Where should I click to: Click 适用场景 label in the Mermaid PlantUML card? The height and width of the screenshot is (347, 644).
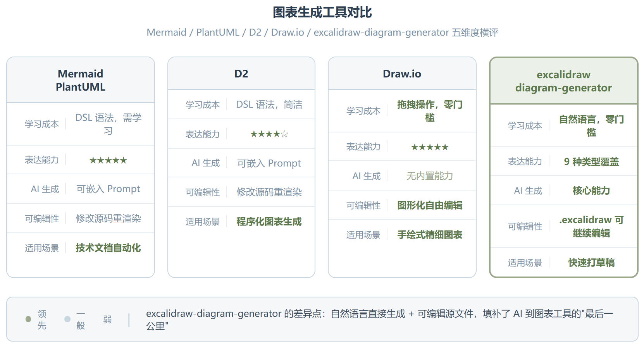(42, 248)
